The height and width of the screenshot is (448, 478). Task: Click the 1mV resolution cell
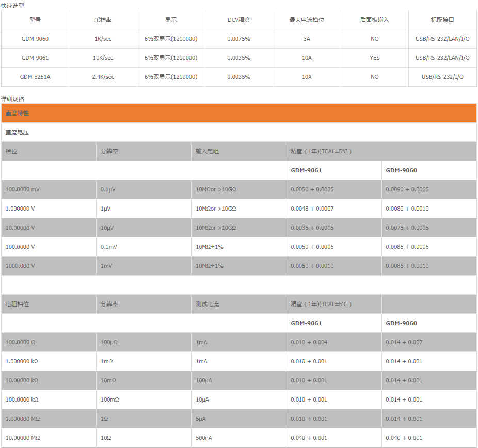coord(144,266)
